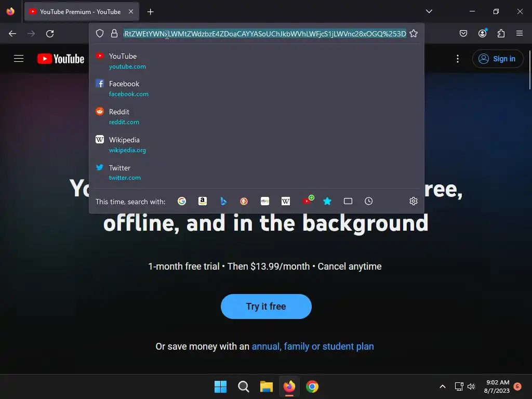This screenshot has height=399, width=532.
Task: Open YouTube settings three-dot menu
Action: [458, 59]
